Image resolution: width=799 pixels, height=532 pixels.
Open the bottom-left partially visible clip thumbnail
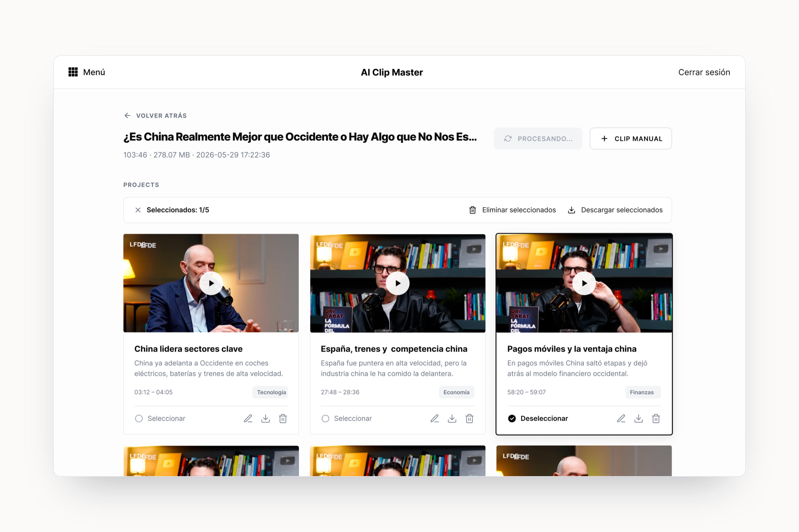(x=211, y=461)
